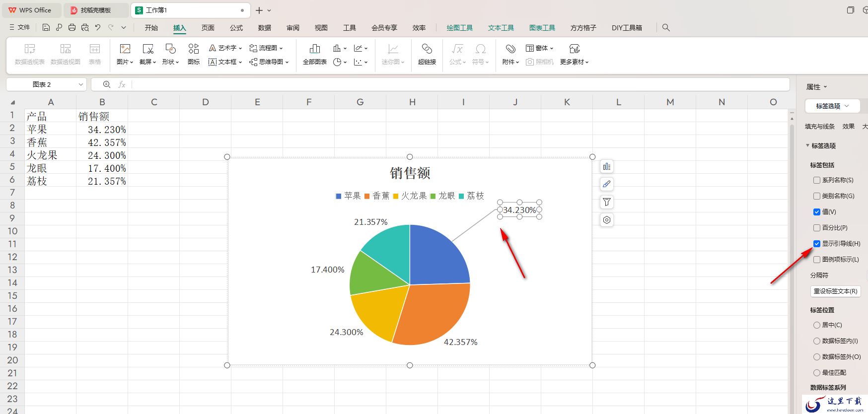868x414 pixels.
Task: Select 最佳匹配 label position
Action: click(x=817, y=373)
